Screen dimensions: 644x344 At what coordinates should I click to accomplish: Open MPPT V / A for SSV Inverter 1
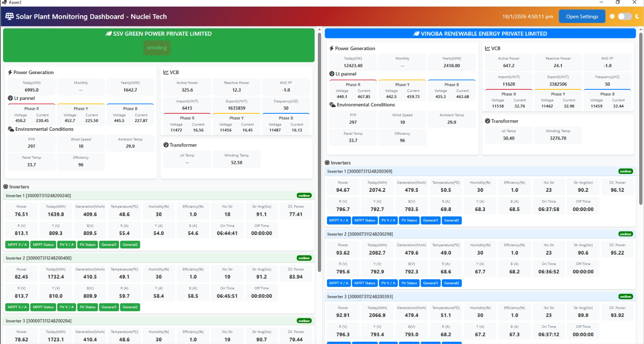tap(17, 245)
